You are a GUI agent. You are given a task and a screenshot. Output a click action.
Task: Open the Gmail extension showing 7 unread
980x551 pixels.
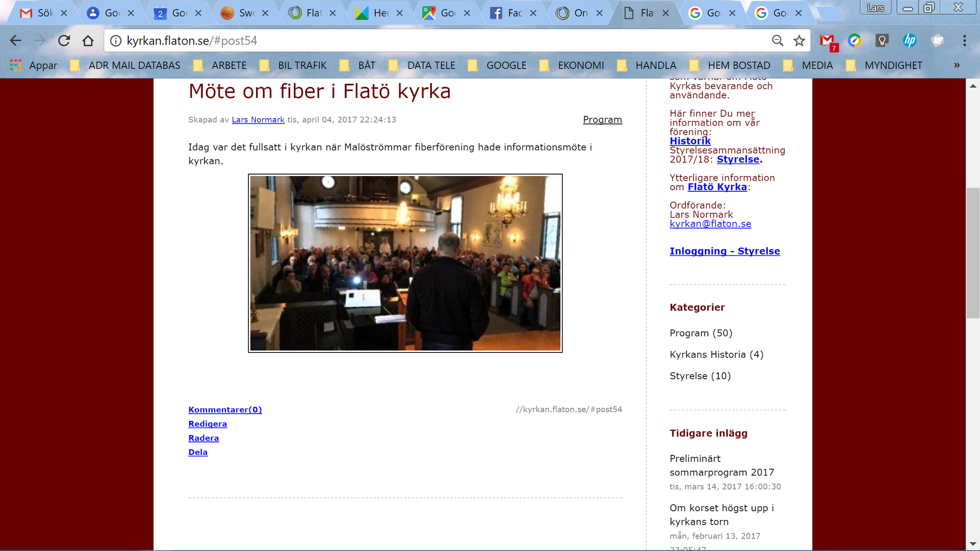click(828, 42)
